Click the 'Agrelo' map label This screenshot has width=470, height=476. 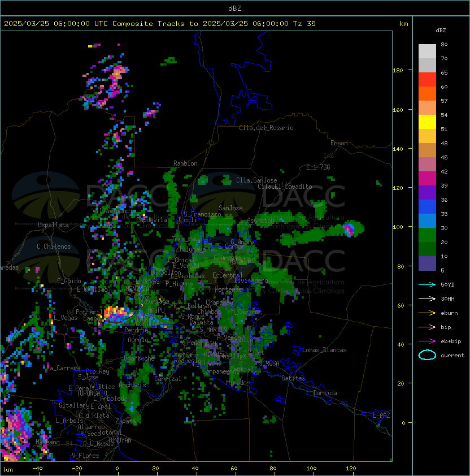(x=138, y=340)
